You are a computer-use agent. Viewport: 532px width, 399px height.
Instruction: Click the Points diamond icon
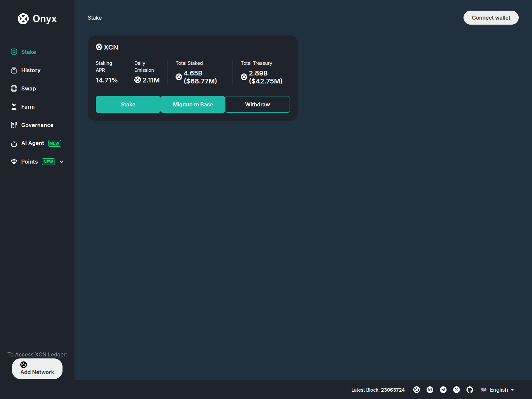[14, 162]
